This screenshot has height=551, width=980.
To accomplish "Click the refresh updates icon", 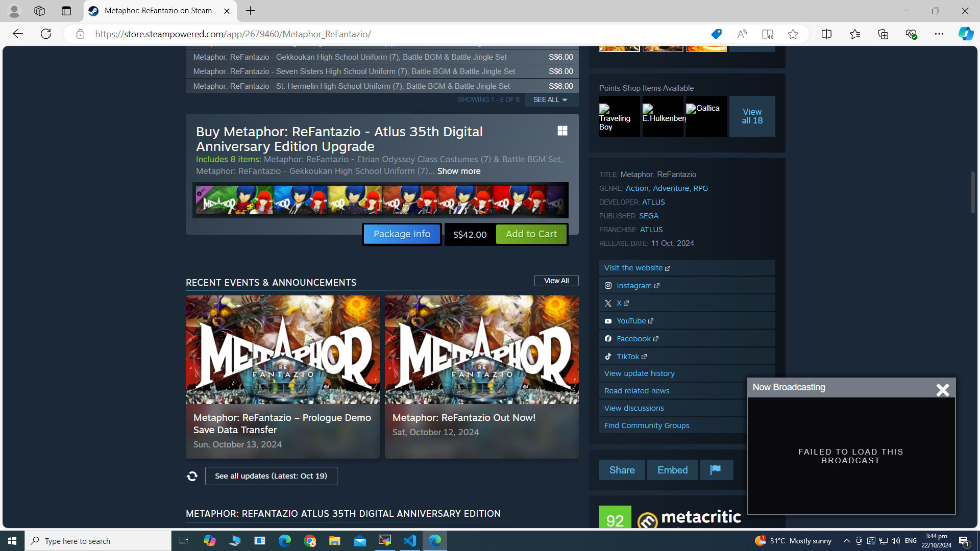I will coord(192,476).
